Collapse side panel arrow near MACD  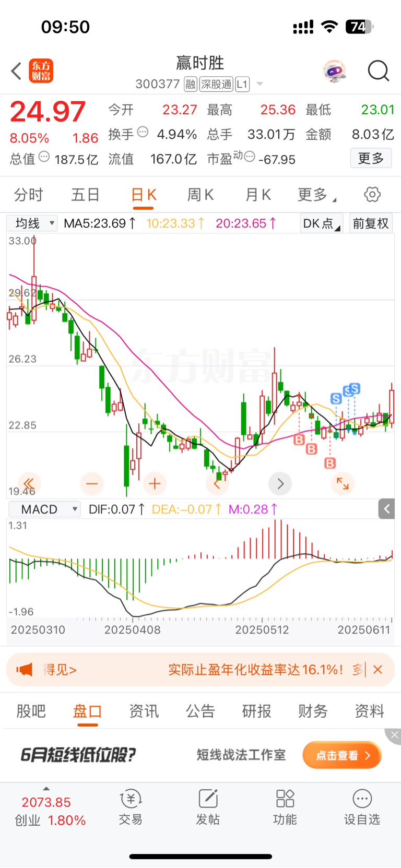pyautogui.click(x=386, y=509)
